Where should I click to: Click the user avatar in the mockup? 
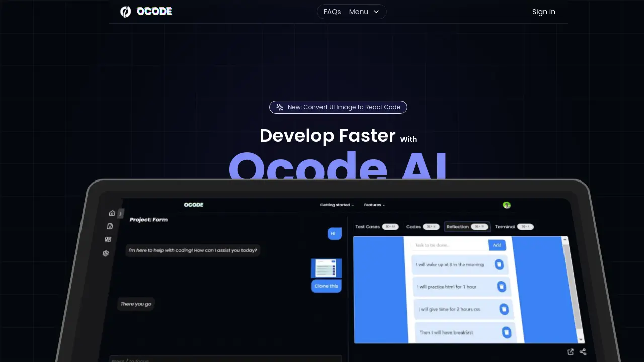507,205
